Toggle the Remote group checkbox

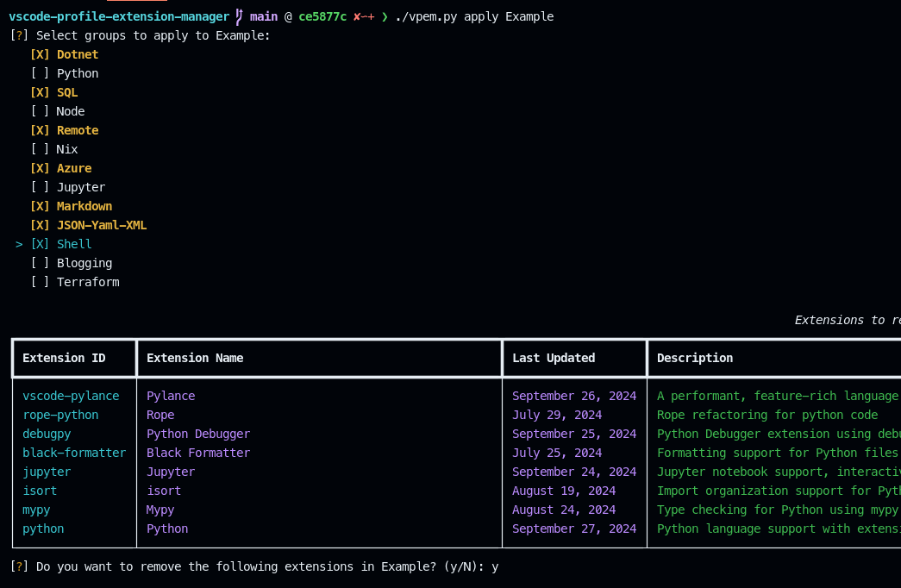[40, 130]
